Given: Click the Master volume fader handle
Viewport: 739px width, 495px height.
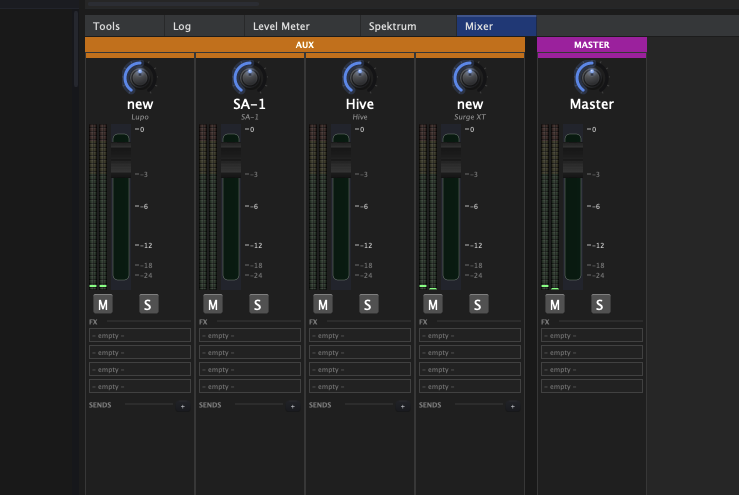Looking at the screenshot, I should pyautogui.click(x=573, y=160).
